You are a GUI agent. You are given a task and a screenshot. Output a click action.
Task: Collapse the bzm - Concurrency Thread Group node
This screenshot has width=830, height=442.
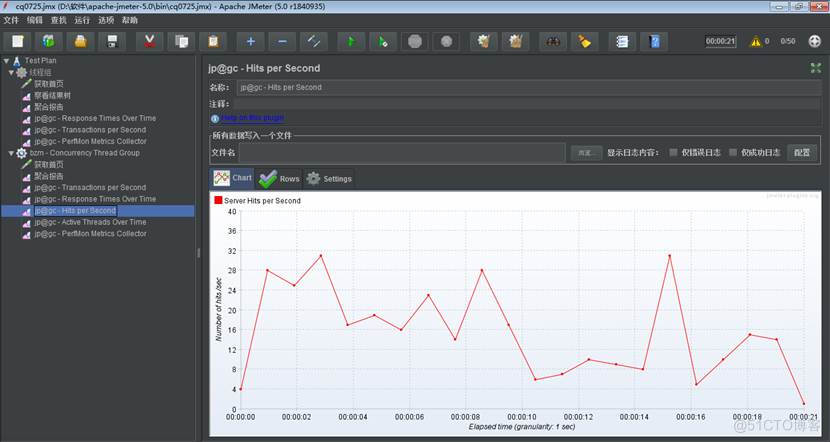pos(11,153)
